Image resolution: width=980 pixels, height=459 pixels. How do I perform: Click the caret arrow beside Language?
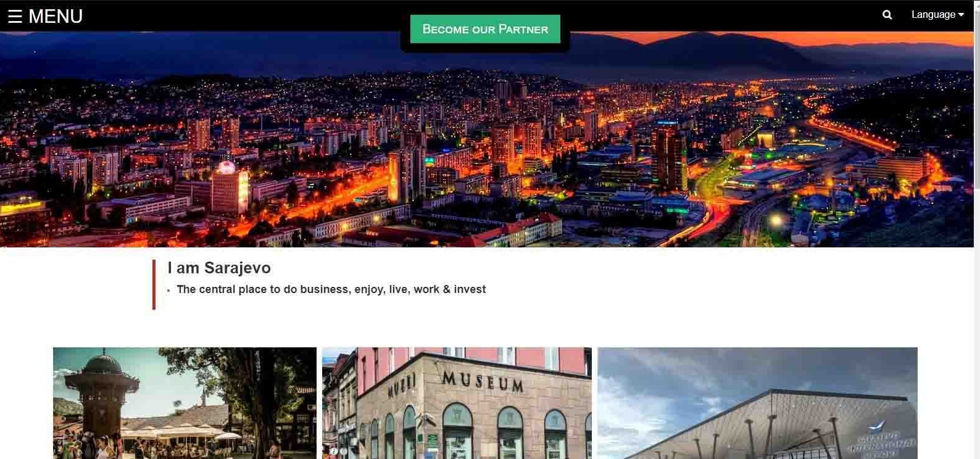tap(961, 15)
